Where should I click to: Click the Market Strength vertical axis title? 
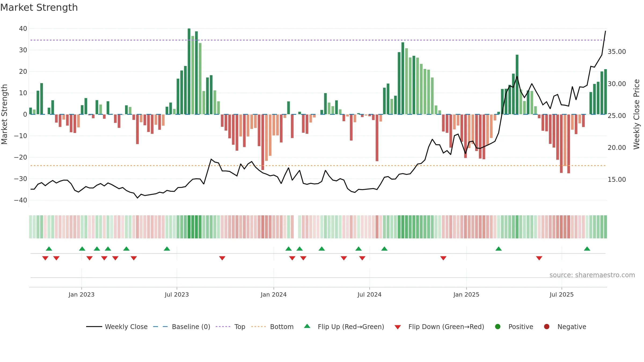(5, 114)
